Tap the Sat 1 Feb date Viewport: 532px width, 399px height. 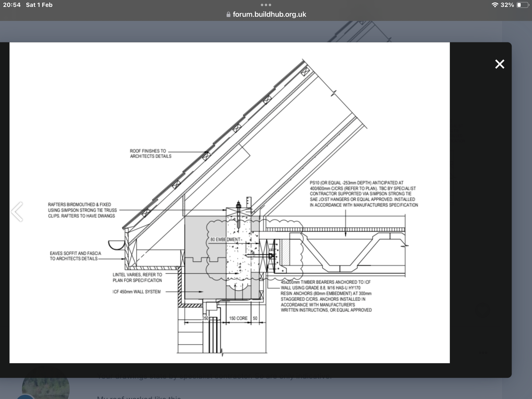tap(39, 5)
